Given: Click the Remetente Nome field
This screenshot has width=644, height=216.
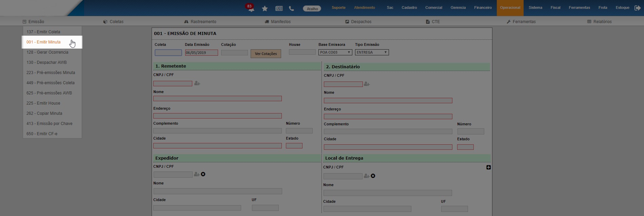Looking at the screenshot, I should (217, 98).
